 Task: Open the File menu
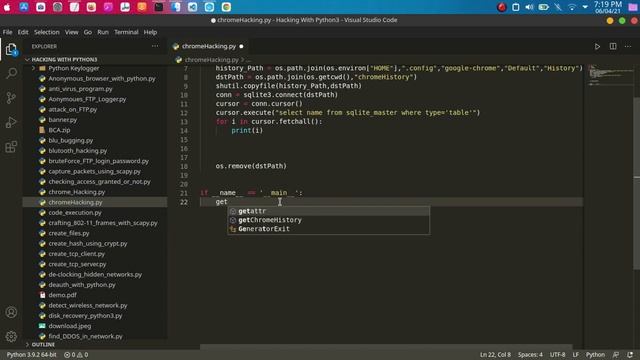(7, 32)
